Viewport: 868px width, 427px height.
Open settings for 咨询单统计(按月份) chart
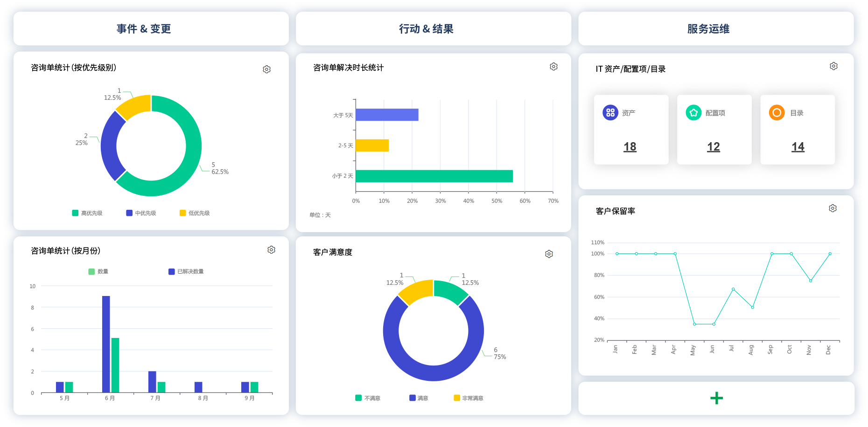tap(271, 250)
